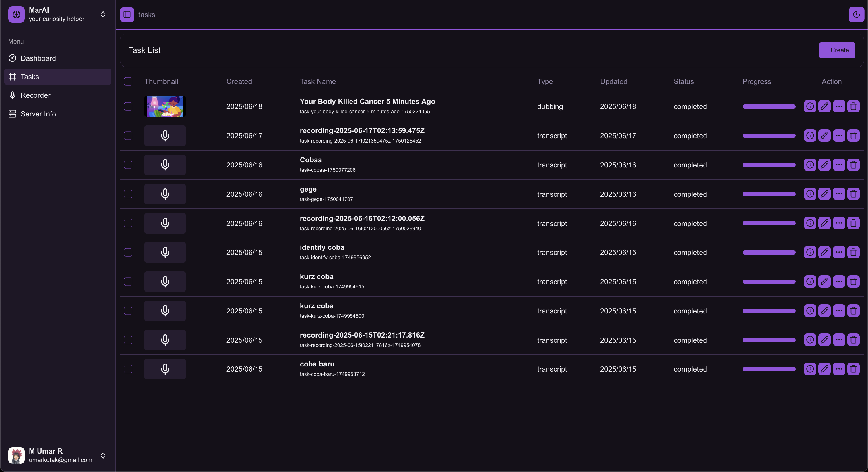
Task: Switch theme with the moon icon
Action: point(856,14)
